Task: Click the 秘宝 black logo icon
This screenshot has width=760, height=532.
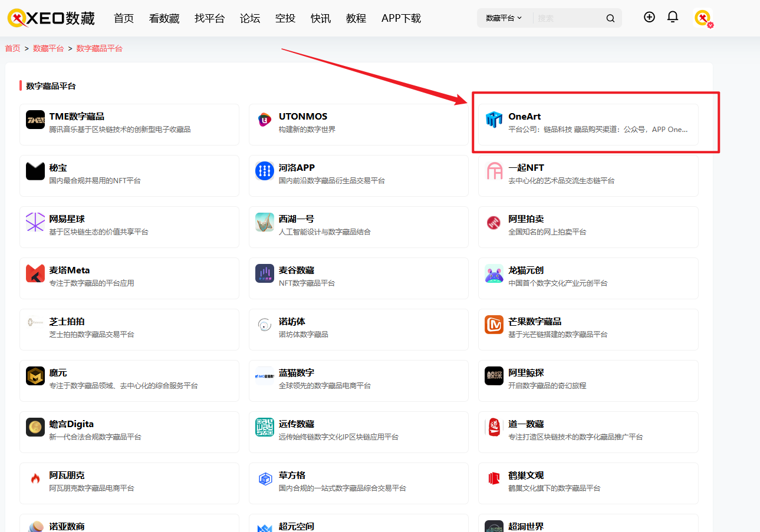Action: click(35, 171)
